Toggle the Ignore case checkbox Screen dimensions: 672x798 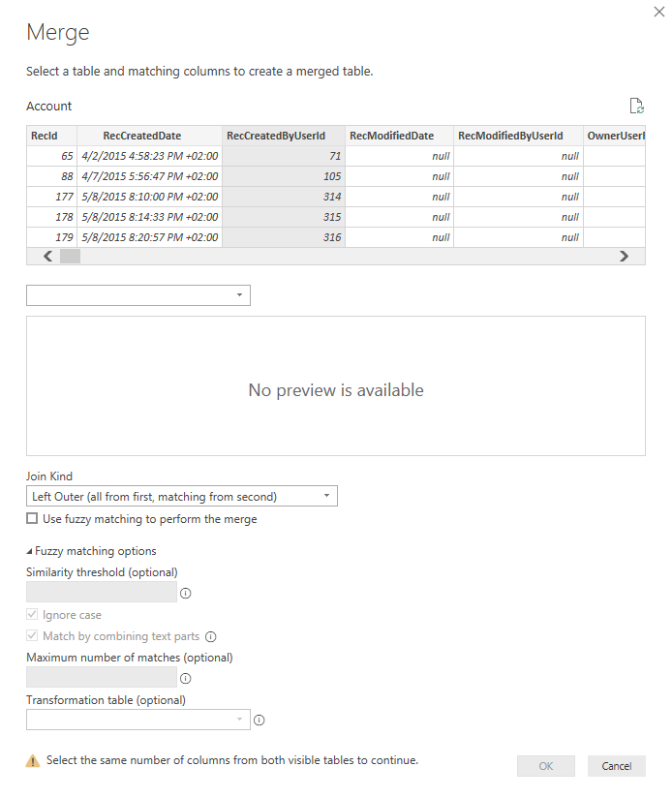coord(33,615)
